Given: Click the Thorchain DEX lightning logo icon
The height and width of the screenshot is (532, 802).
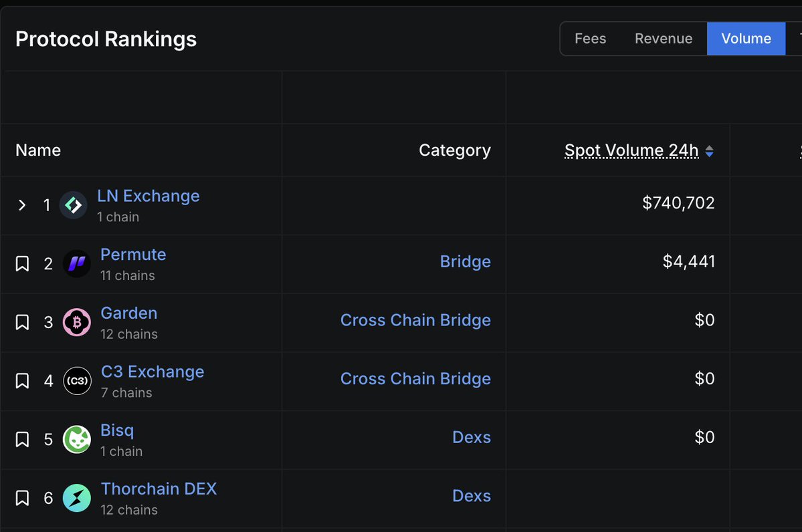Looking at the screenshot, I should tap(77, 498).
